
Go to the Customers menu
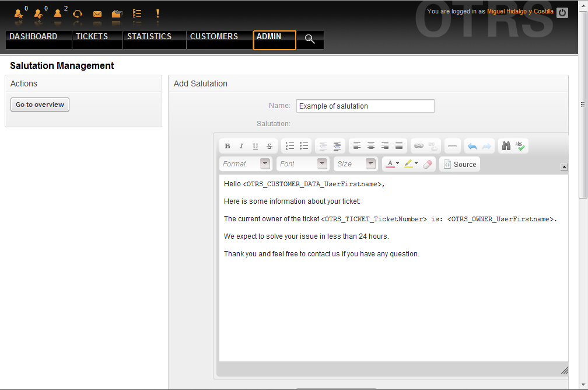click(214, 37)
